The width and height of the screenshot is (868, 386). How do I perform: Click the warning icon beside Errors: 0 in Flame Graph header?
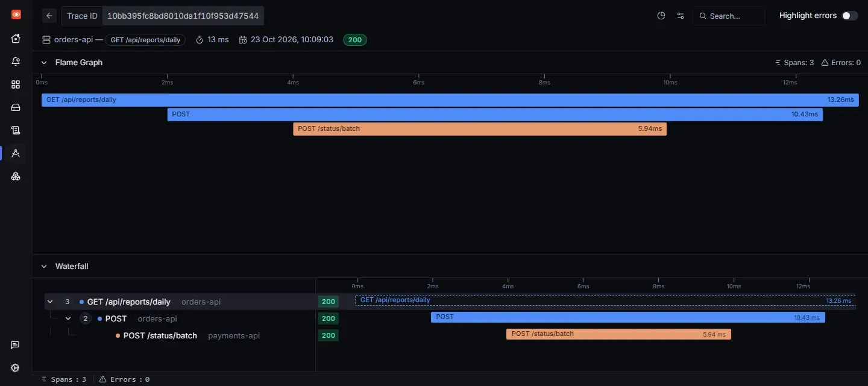point(825,63)
